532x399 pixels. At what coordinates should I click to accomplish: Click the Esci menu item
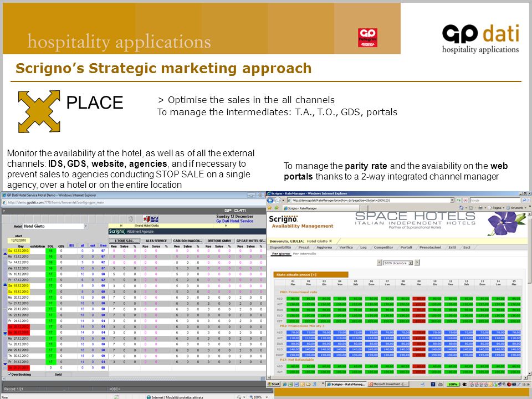tap(467, 247)
